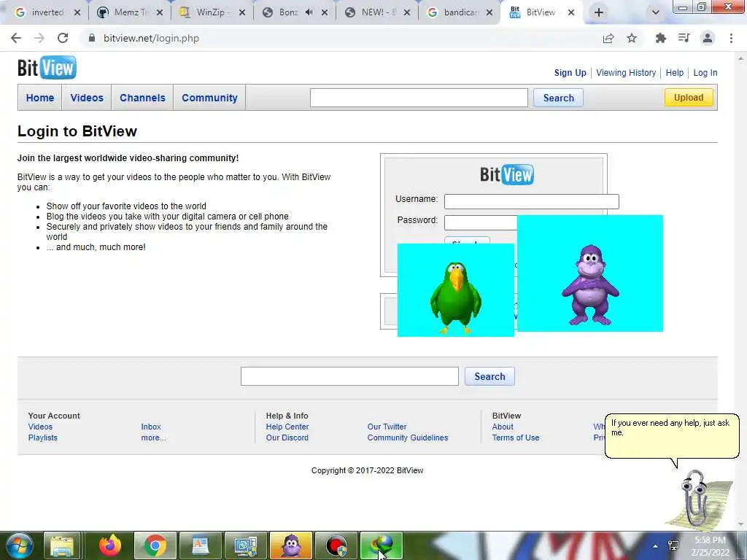Open the media control icon in the toolbar
The width and height of the screenshot is (747, 560).
(x=684, y=38)
